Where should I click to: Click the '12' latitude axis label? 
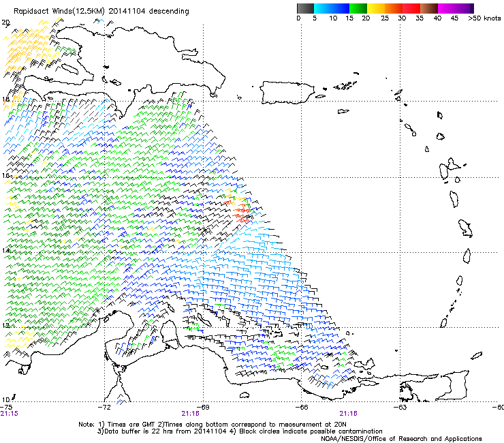(x=5, y=325)
